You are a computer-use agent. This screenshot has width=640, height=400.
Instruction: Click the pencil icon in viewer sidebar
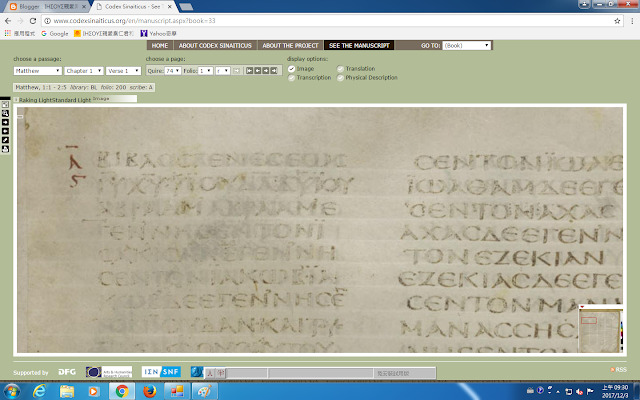point(5,140)
